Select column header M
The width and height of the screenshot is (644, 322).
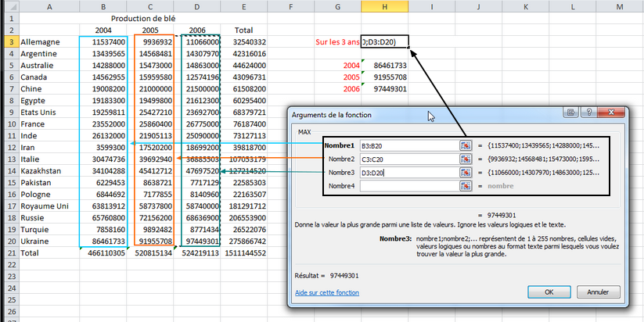[x=620, y=6]
